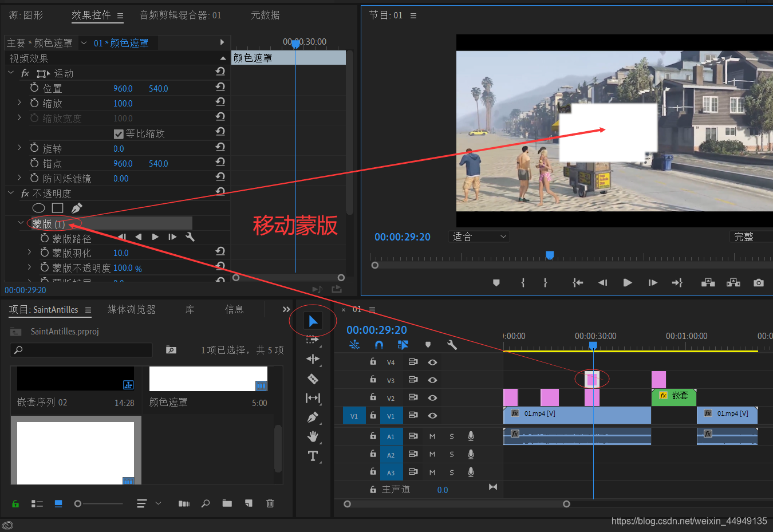Solo track A2
Viewport: 773px width, 532px height.
coord(452,454)
